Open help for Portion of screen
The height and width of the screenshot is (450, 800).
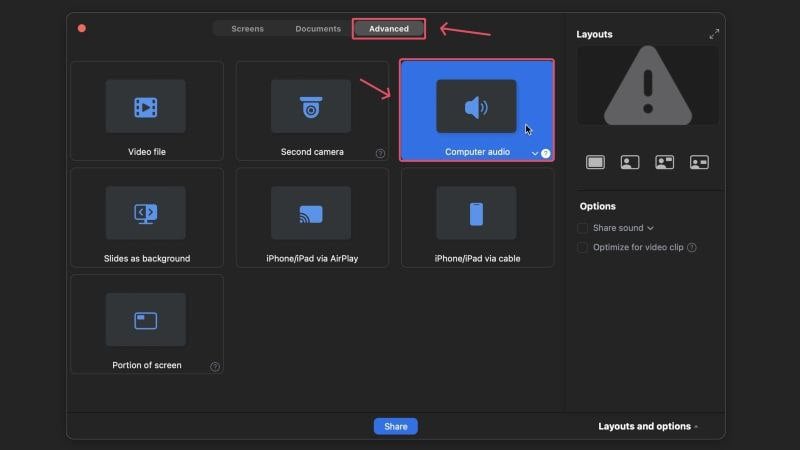click(x=215, y=366)
